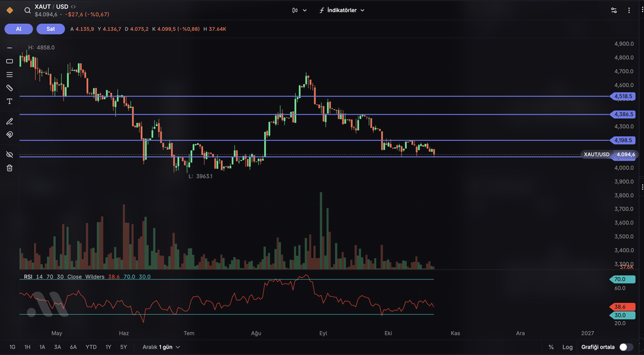Open the side panel handle dots

(x=642, y=187)
